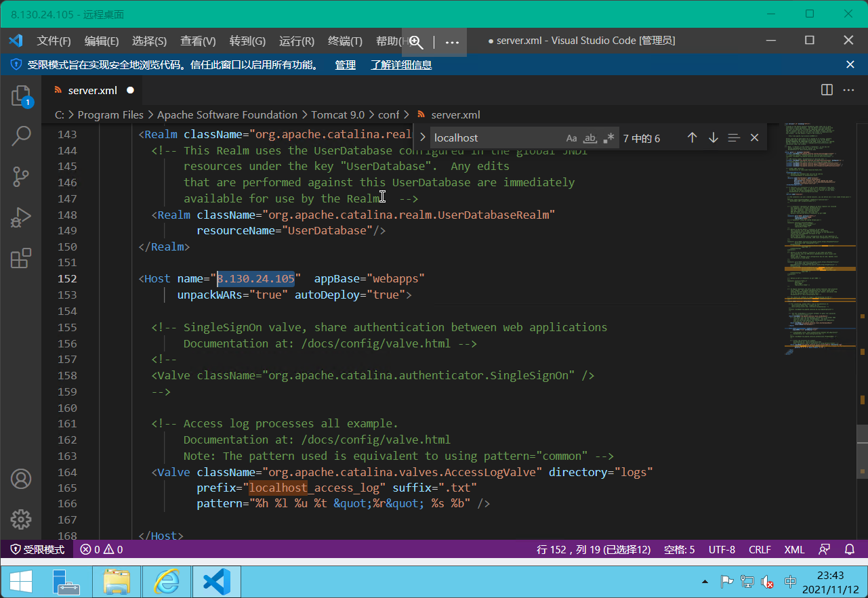Viewport: 868px width, 598px height.
Task: Click 了解详细信息 link
Action: pyautogui.click(x=401, y=65)
